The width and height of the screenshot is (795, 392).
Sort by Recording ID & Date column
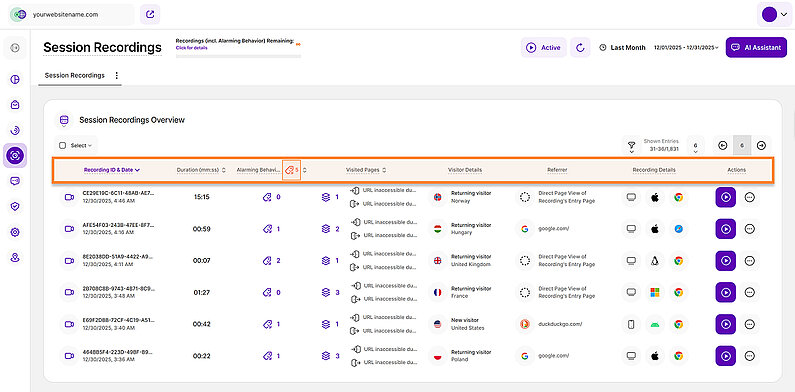[112, 170]
